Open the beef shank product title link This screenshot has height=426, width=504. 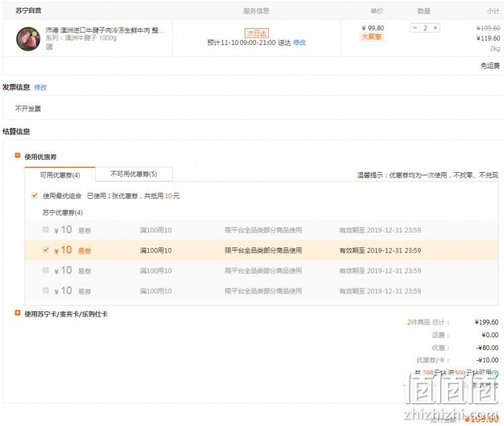[x=104, y=30]
